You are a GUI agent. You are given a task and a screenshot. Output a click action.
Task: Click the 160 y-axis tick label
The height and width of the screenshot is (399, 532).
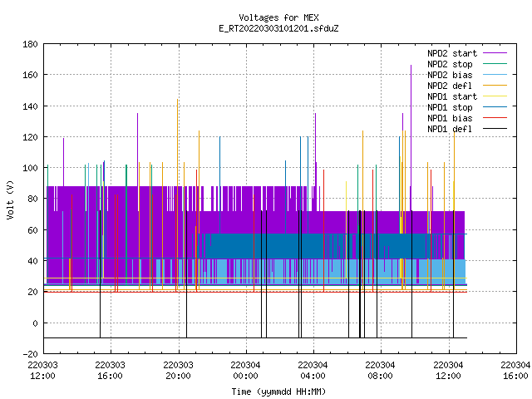point(30,75)
